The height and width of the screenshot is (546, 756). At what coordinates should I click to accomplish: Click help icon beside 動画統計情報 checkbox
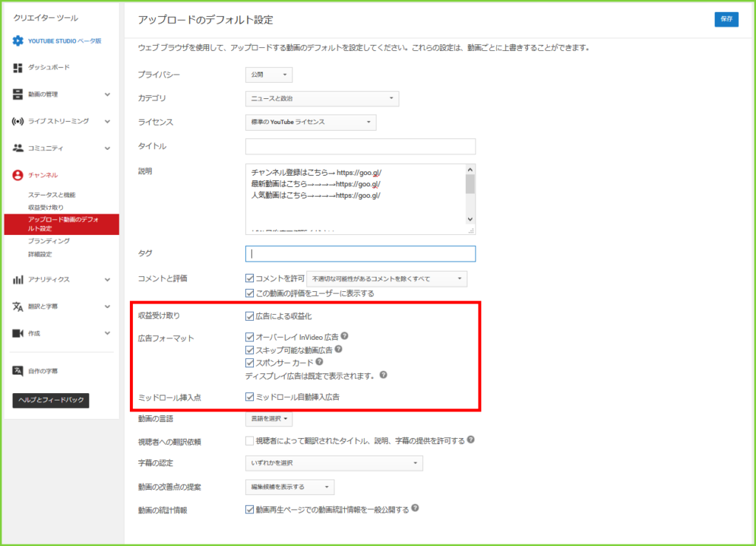tap(415, 508)
